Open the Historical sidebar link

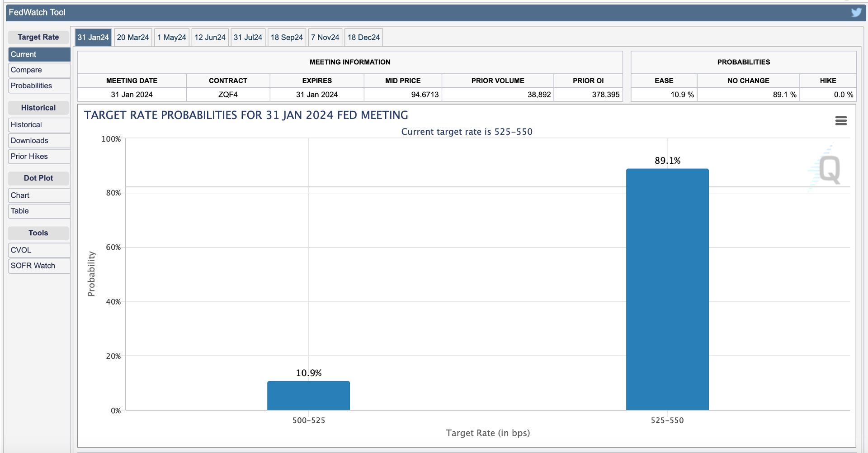[39, 124]
